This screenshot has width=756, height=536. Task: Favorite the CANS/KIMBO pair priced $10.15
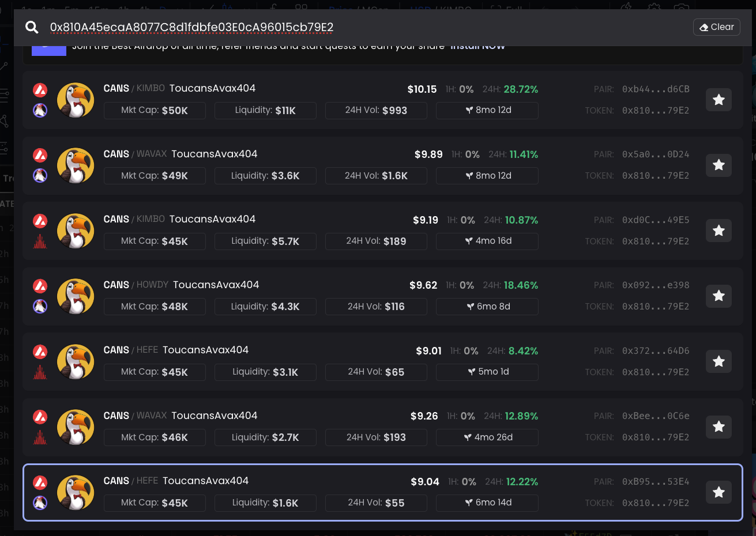[719, 100]
